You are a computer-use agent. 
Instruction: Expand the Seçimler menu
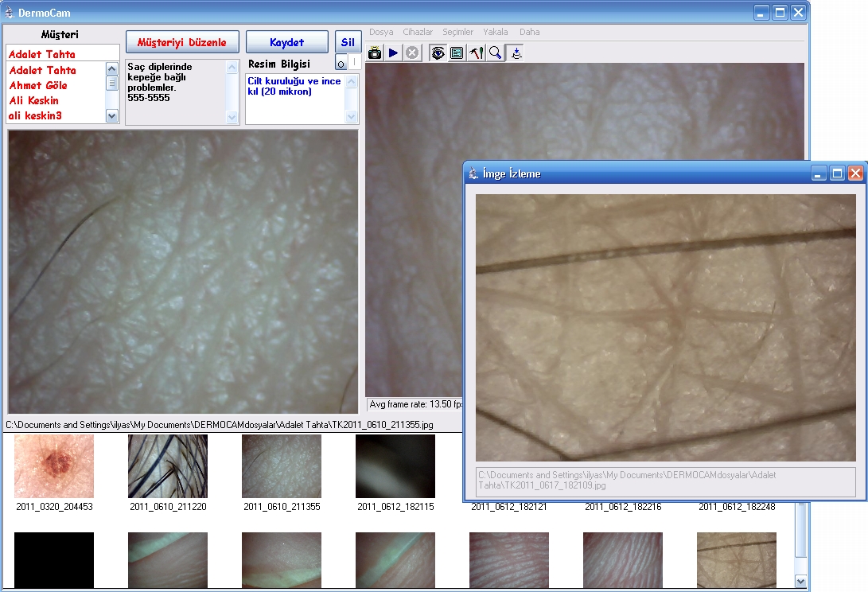[457, 32]
